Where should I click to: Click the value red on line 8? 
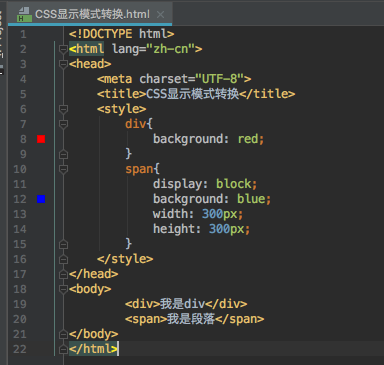(x=248, y=139)
